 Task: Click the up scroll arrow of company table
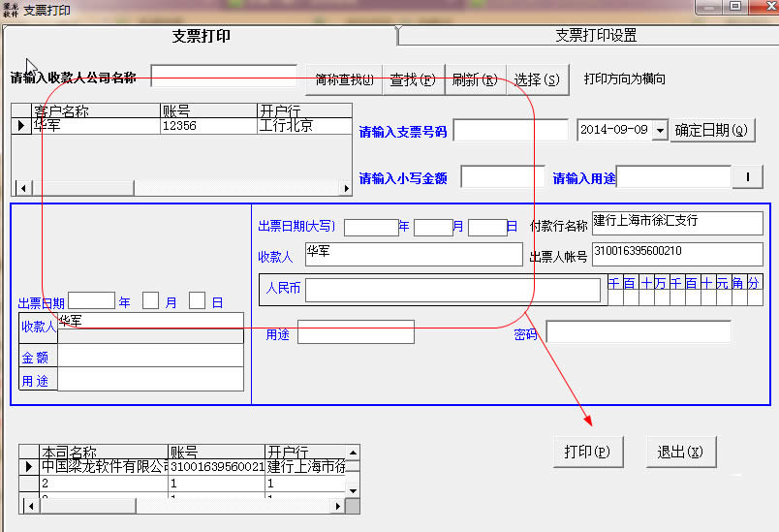coord(353,453)
